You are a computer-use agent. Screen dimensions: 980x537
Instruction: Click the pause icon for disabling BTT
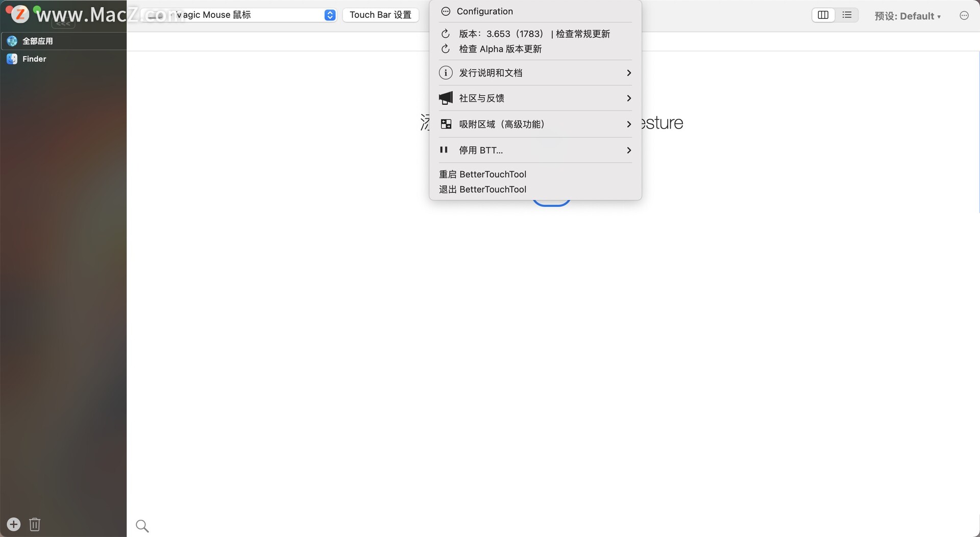click(x=444, y=150)
